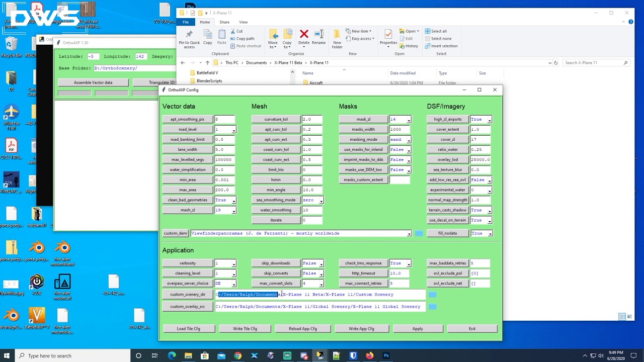Click the curvature_tol input field
This screenshot has width=644, height=362.
[x=312, y=120]
